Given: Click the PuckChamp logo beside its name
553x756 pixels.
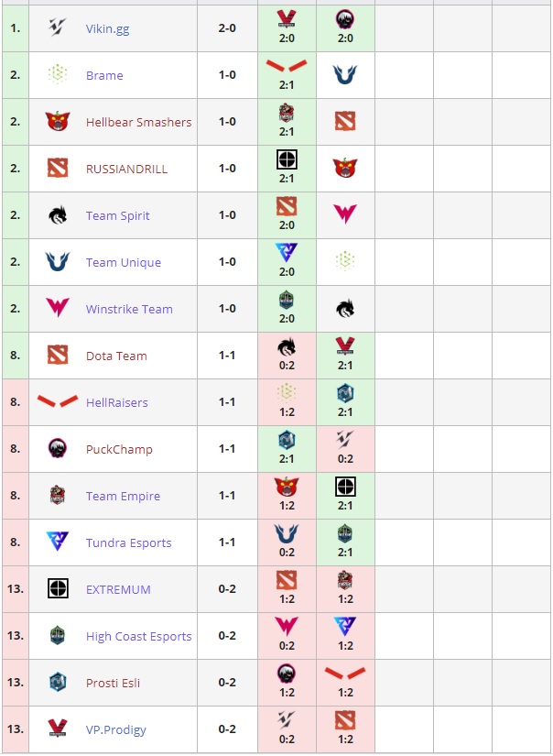Looking at the screenshot, I should [x=58, y=449].
